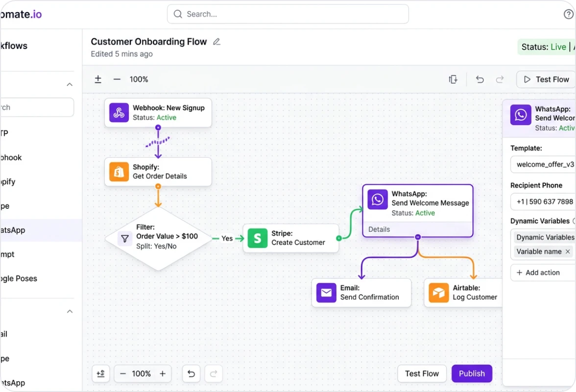The image size is (576, 392).
Task: Click the green Stripe node icon
Action: (x=258, y=238)
